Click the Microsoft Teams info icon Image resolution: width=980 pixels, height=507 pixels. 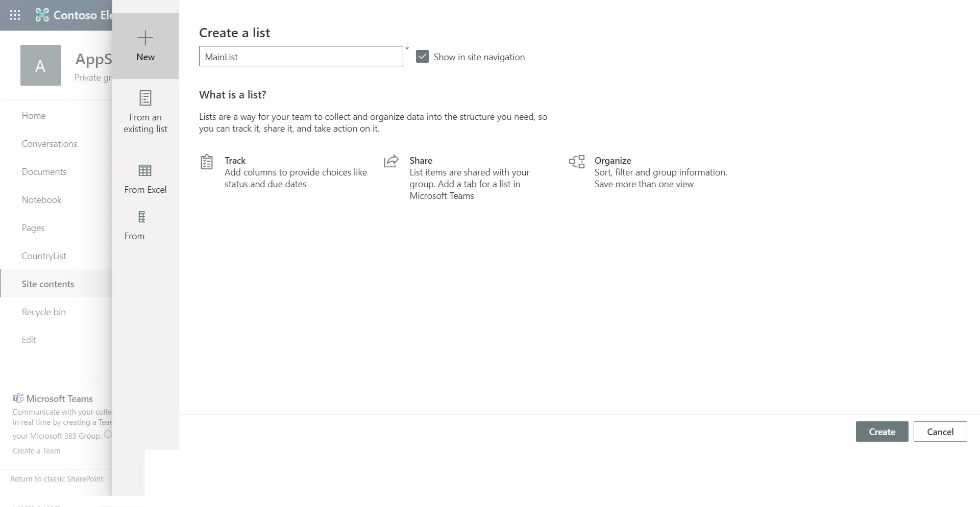tap(108, 435)
